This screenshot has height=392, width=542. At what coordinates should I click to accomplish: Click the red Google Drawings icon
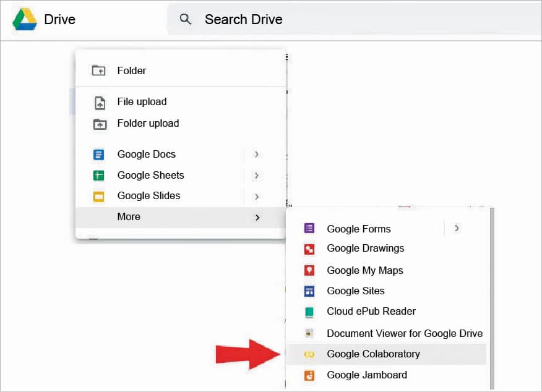tap(309, 249)
